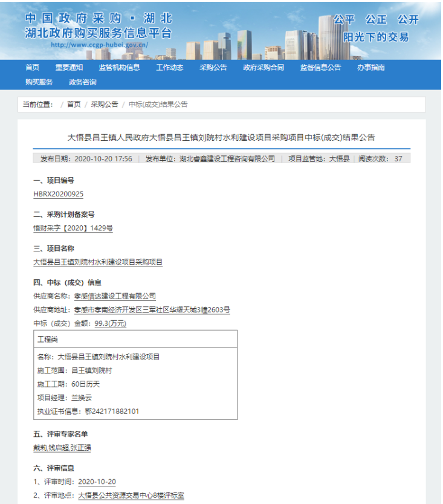Open the 监管机构信息 menu item
Screen dimensions: 443x504
coord(119,68)
